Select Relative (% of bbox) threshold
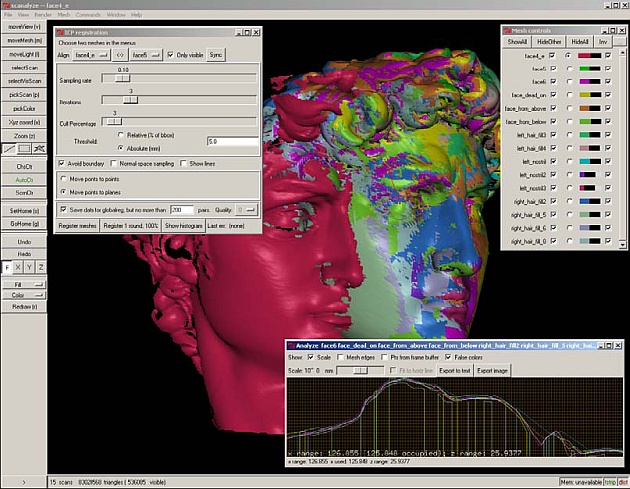 pos(121,135)
